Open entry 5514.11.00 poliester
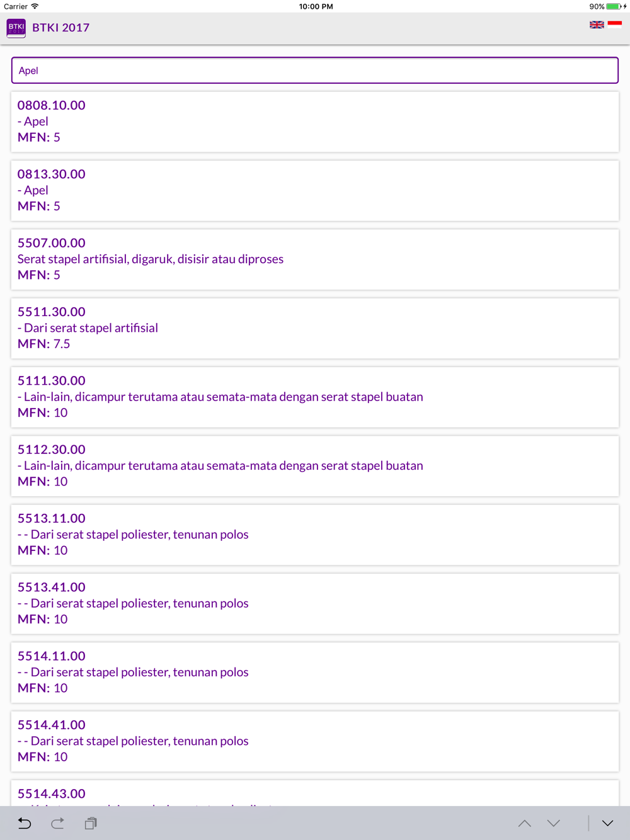This screenshot has height=840, width=630. [314, 673]
